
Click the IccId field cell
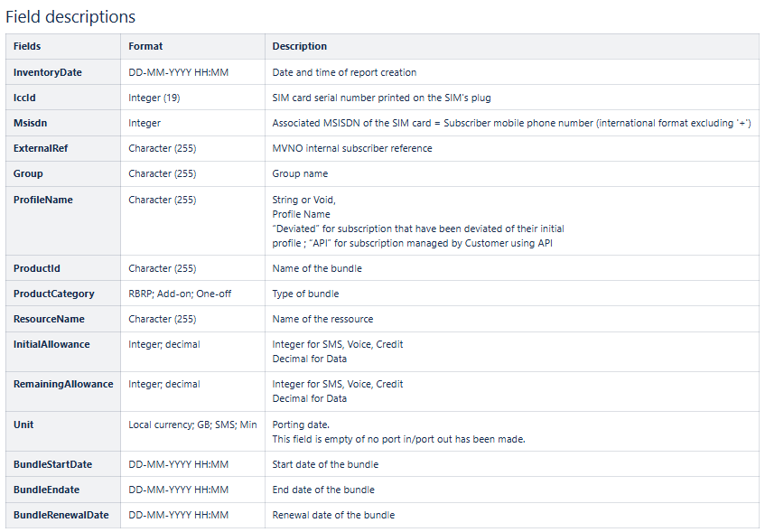[x=63, y=98]
